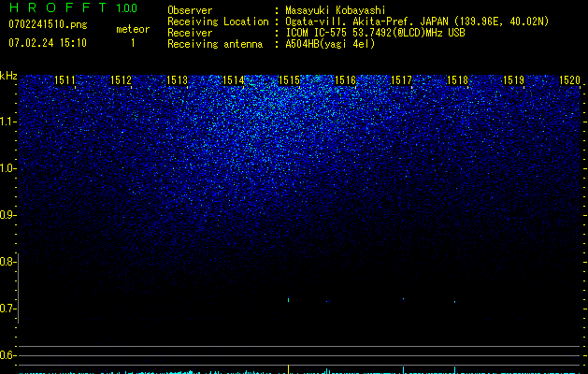Click the 1516 time axis label
The height and width of the screenshot is (374, 588).
point(345,80)
